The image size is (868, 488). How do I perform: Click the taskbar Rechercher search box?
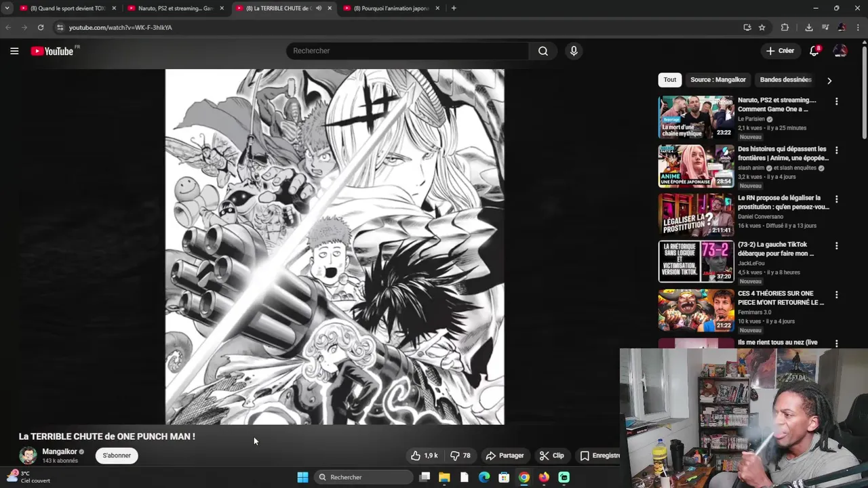click(x=364, y=477)
